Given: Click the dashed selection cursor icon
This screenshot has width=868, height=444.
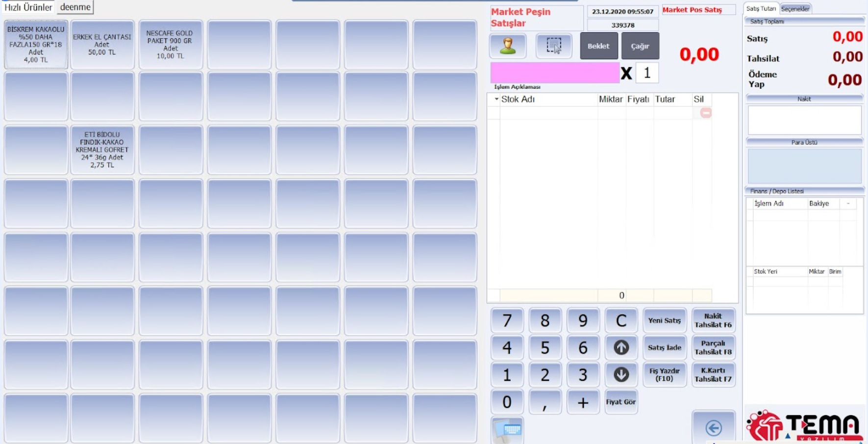Looking at the screenshot, I should tap(554, 46).
